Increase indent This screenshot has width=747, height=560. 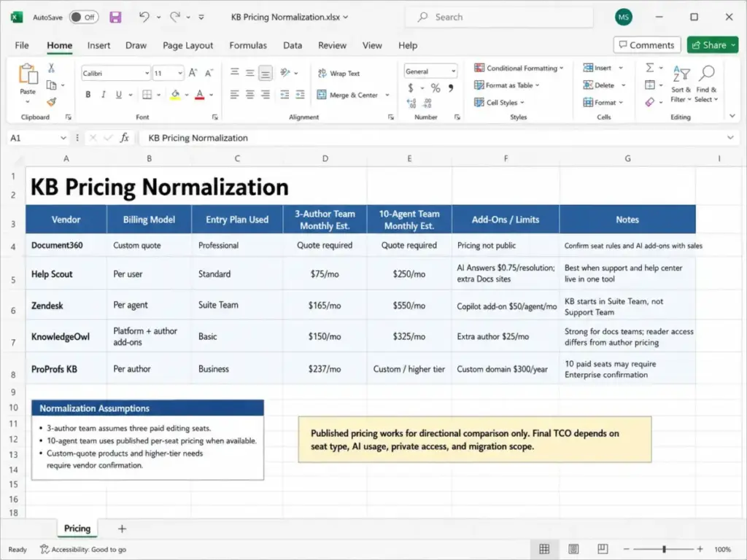(x=300, y=95)
